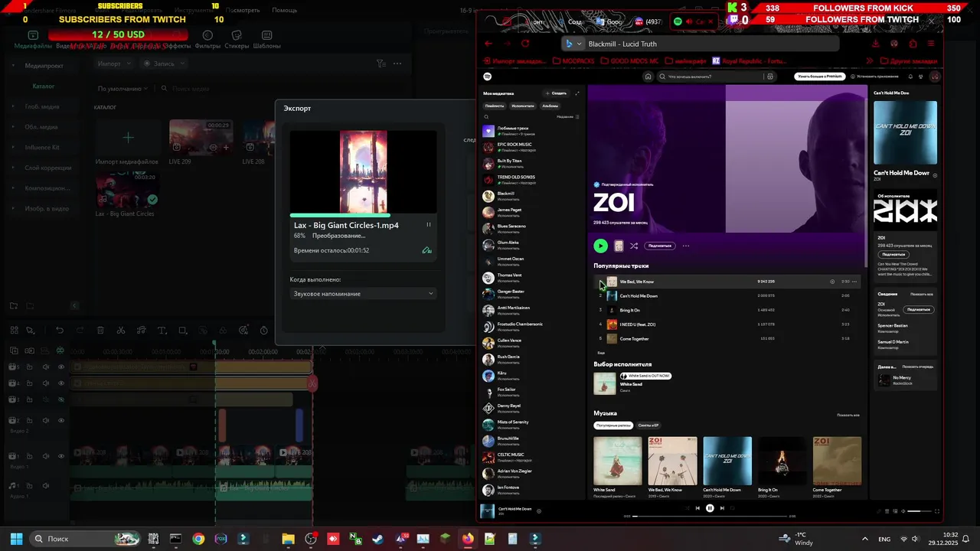Follow ZOI with the Подписаться button
The width and height of the screenshot is (980, 551).
click(659, 246)
